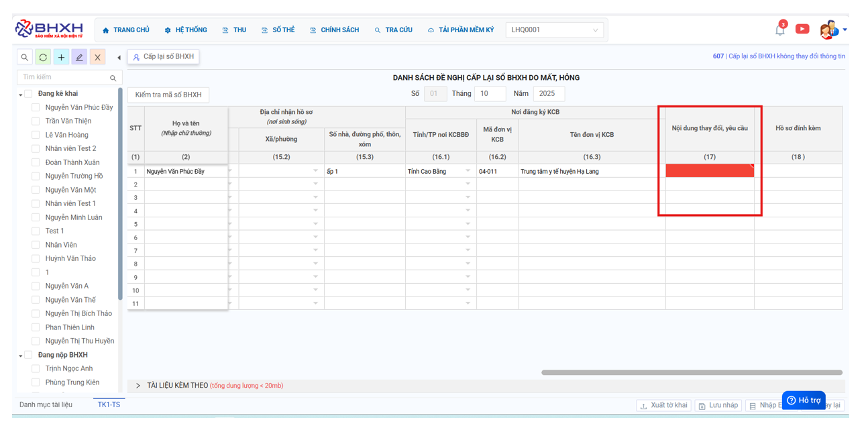Click the orange X delete icon
The height and width of the screenshot is (428, 868).
(x=97, y=58)
